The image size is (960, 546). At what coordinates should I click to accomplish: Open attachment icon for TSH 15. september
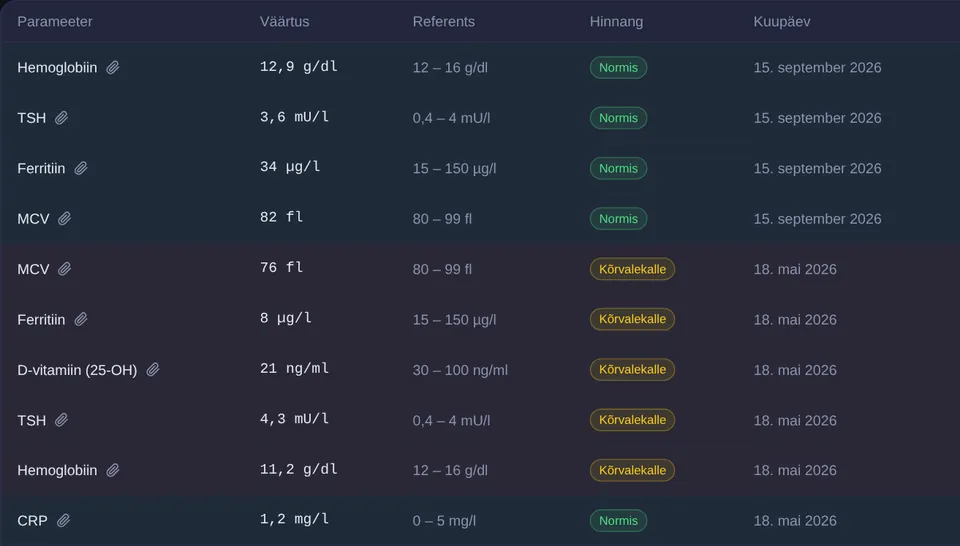[x=61, y=118]
